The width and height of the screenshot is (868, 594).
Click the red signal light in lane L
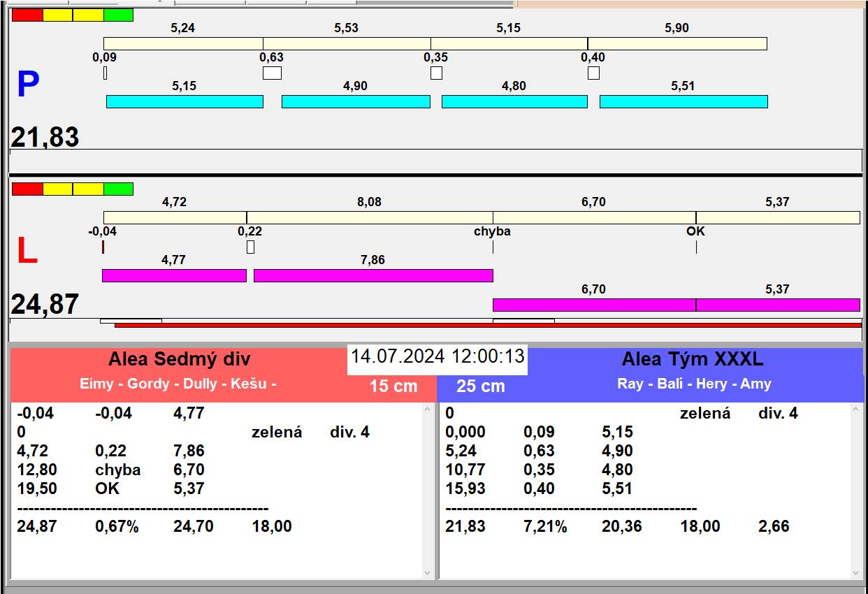click(27, 189)
